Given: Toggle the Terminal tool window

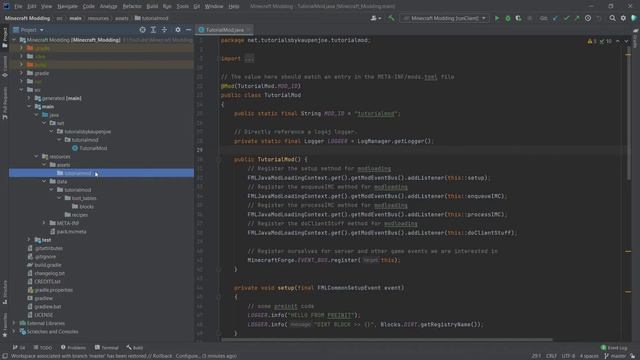Looking at the screenshot, I should [x=107, y=348].
